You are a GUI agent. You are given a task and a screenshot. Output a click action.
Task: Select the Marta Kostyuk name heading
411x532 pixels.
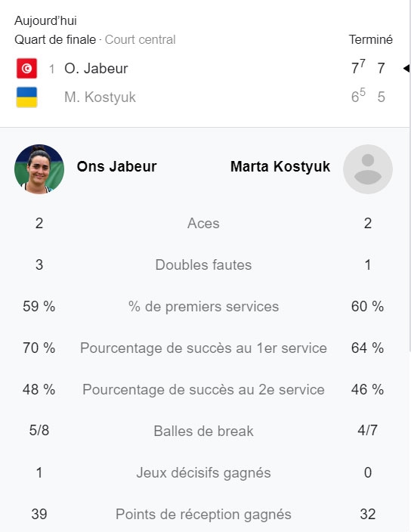pyautogui.click(x=280, y=166)
